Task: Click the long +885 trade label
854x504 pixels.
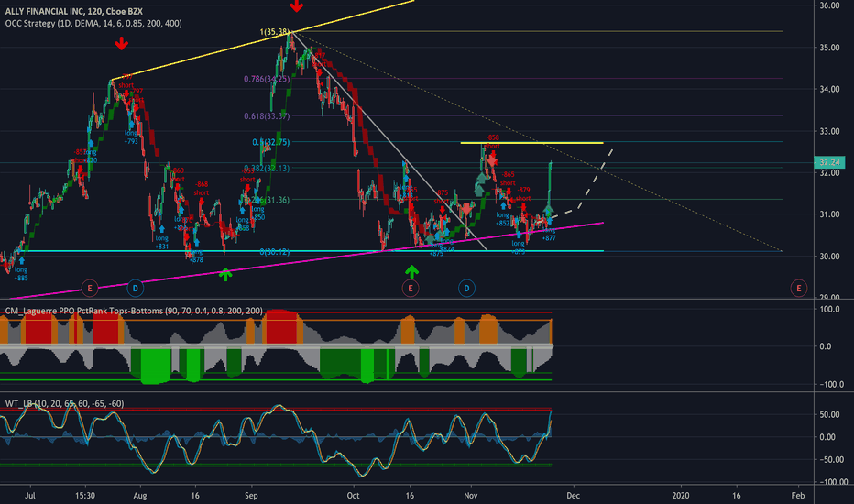Action: (x=21, y=273)
